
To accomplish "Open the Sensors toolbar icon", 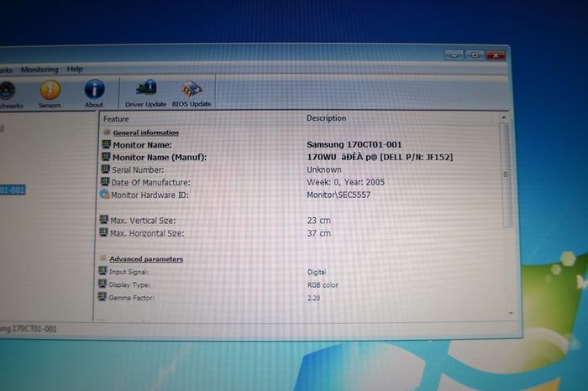I will pos(50,94).
